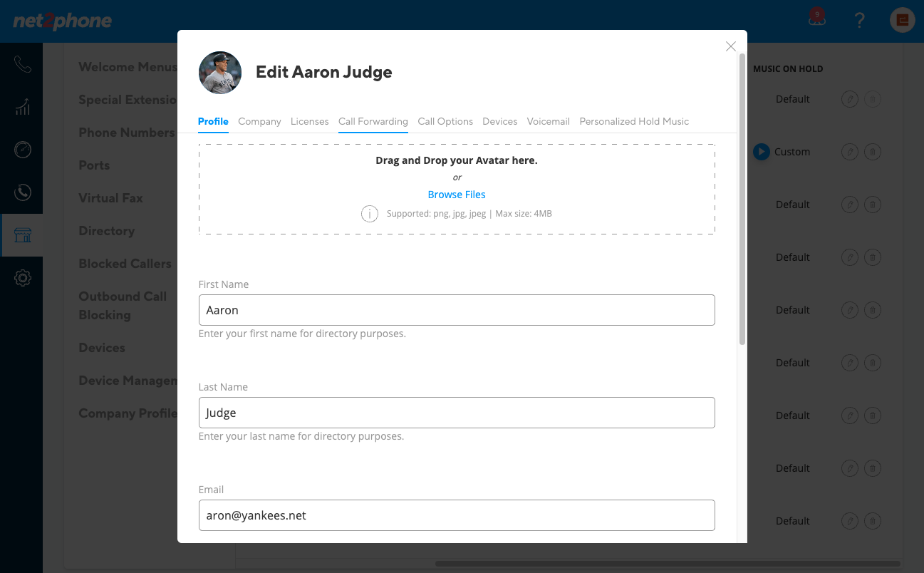
Task: Click into the Email field
Action: (x=457, y=515)
